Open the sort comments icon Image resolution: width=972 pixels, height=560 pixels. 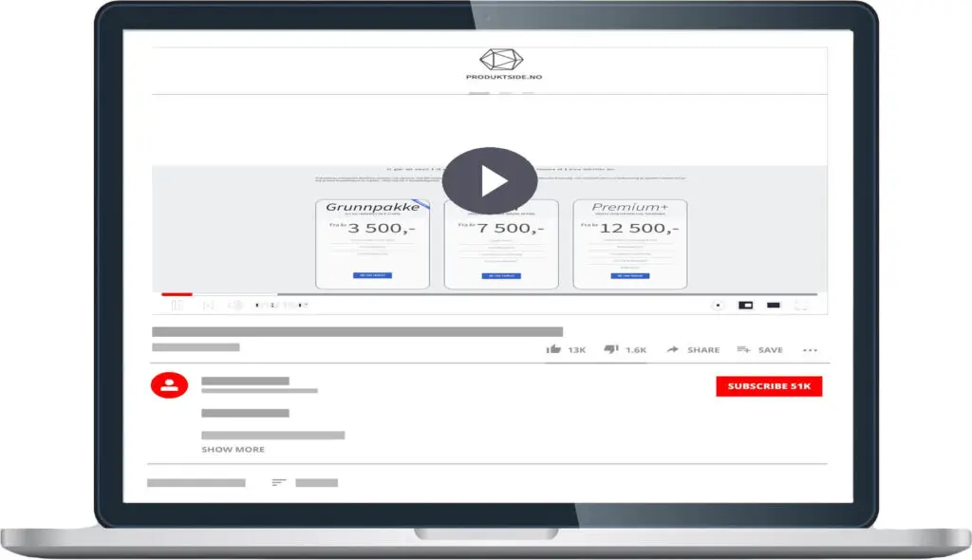[279, 482]
